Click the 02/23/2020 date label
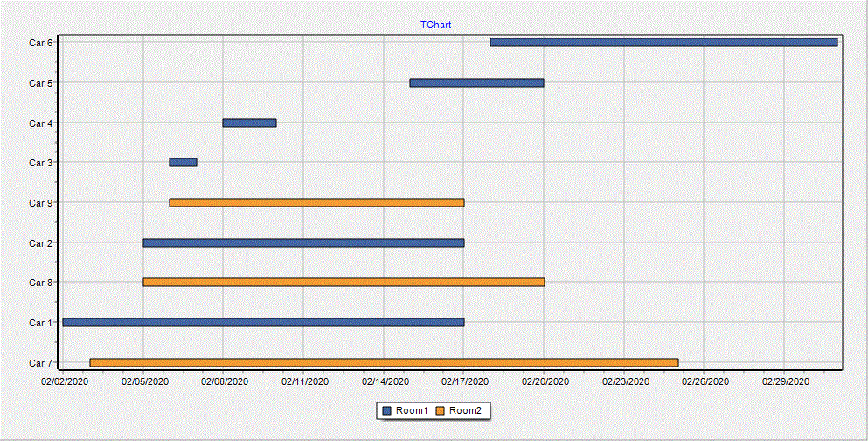 pyautogui.click(x=626, y=381)
